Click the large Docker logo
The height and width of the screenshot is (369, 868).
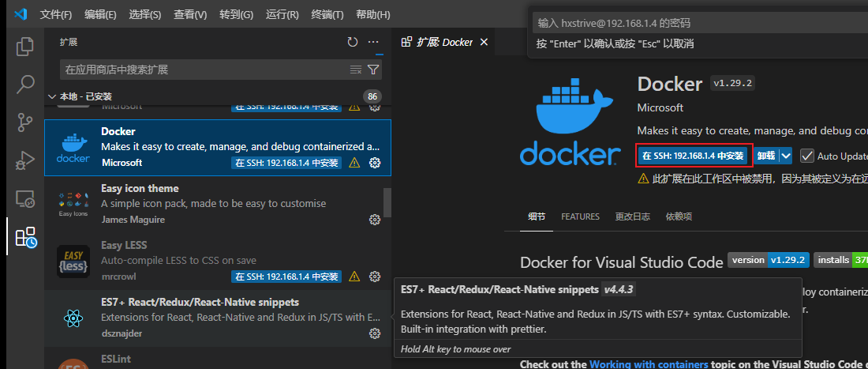click(571, 122)
